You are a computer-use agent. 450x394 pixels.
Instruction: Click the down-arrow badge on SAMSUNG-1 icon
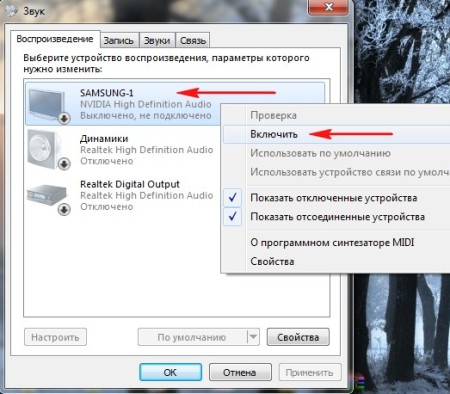coord(64,118)
